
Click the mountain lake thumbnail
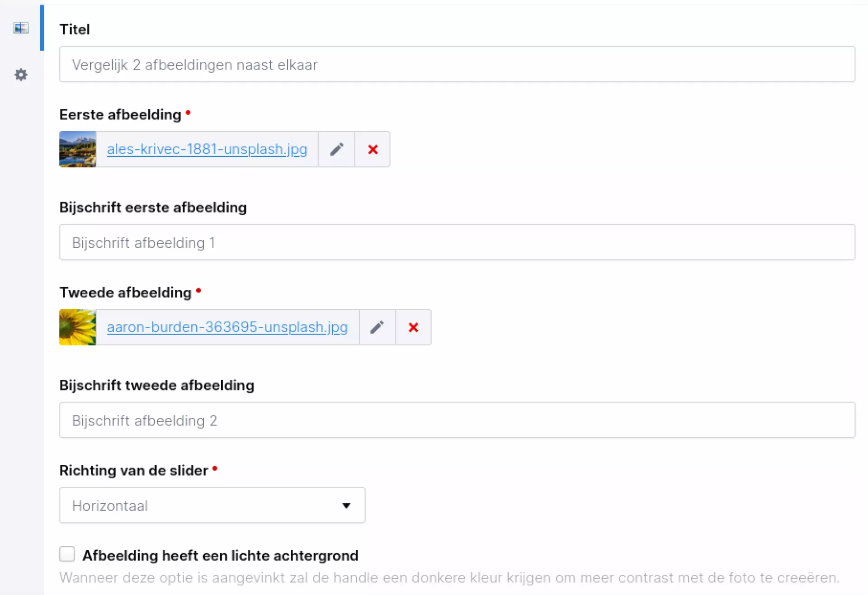pos(78,149)
